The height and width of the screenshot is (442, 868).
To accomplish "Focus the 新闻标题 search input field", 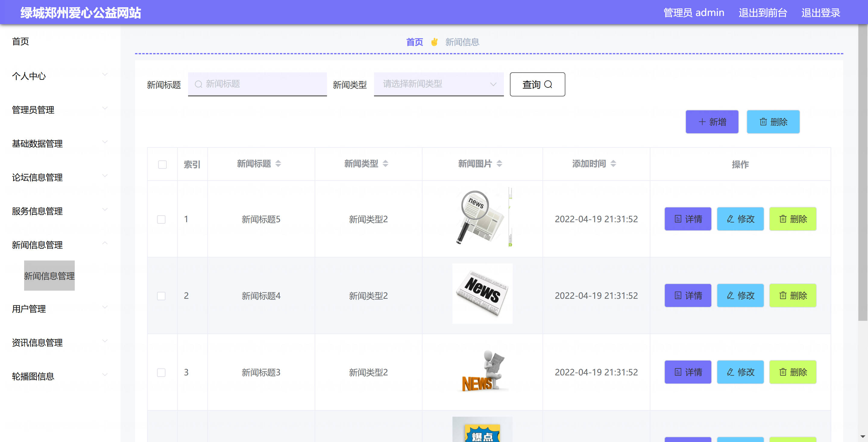I will (x=257, y=84).
